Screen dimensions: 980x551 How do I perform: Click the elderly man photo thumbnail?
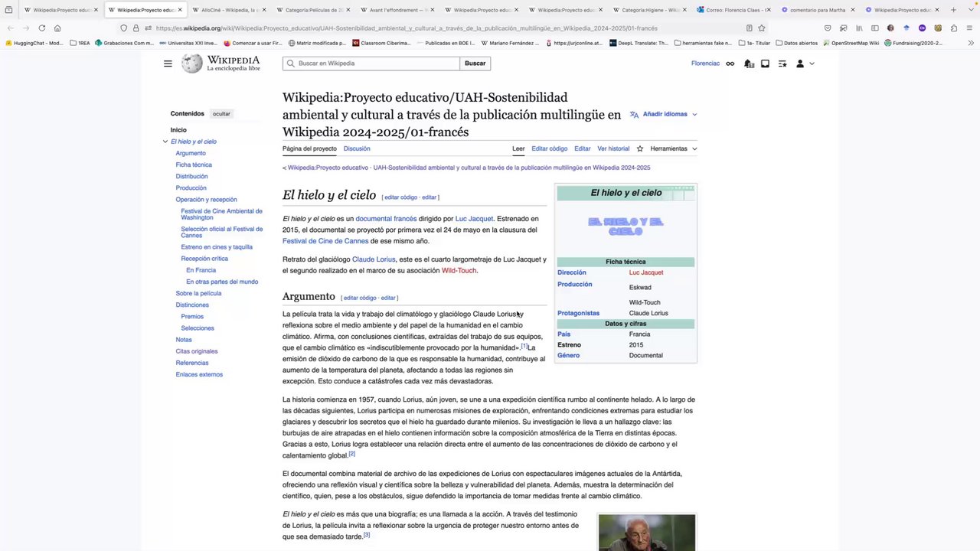coord(647,532)
